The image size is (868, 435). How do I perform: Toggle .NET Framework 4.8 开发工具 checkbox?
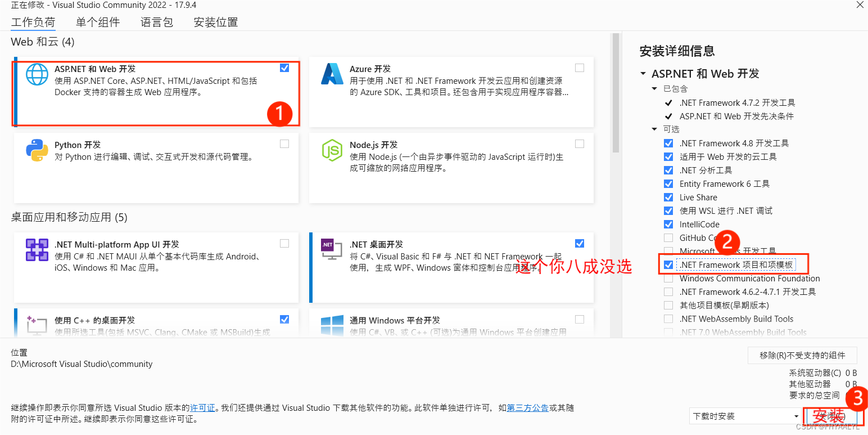(668, 143)
